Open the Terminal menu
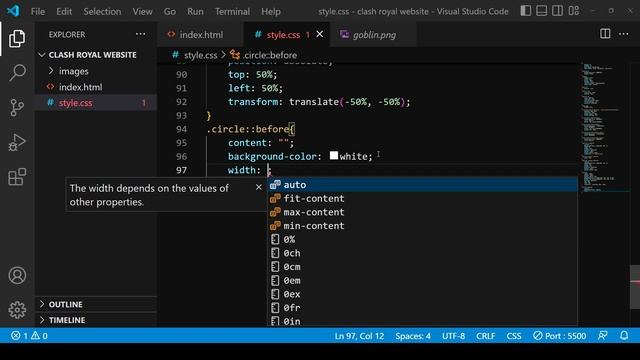Screen dimensions: 640x360 click(x=232, y=11)
